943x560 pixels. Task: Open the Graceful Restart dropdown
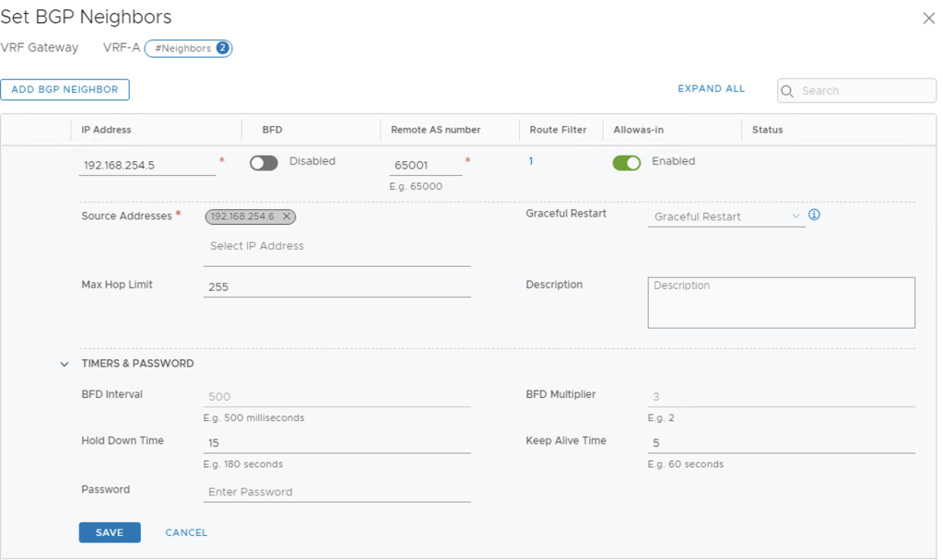coord(725,217)
